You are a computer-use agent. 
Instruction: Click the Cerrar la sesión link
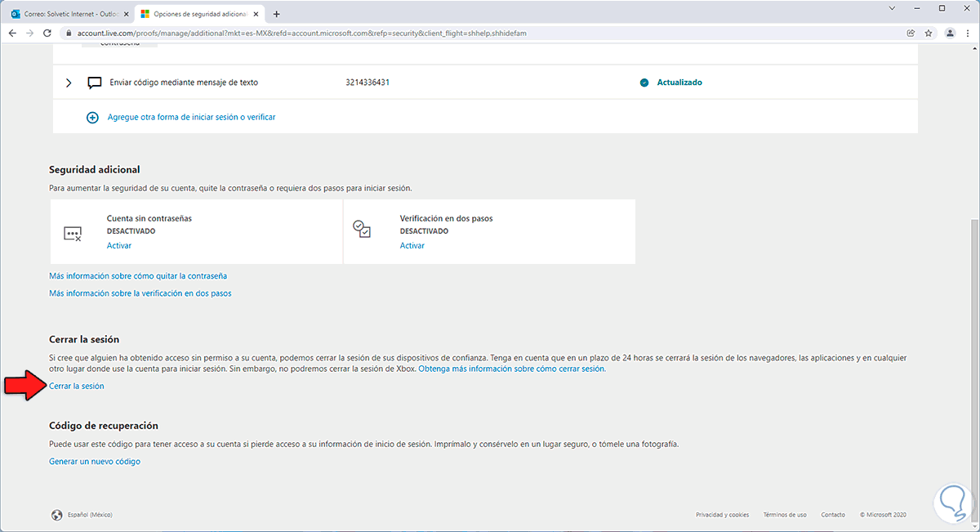coord(77,387)
